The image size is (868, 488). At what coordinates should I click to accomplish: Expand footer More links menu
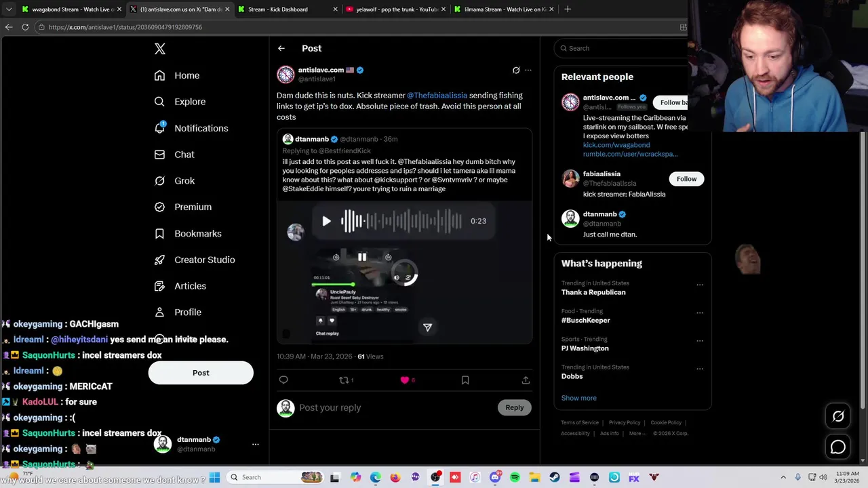click(x=637, y=434)
